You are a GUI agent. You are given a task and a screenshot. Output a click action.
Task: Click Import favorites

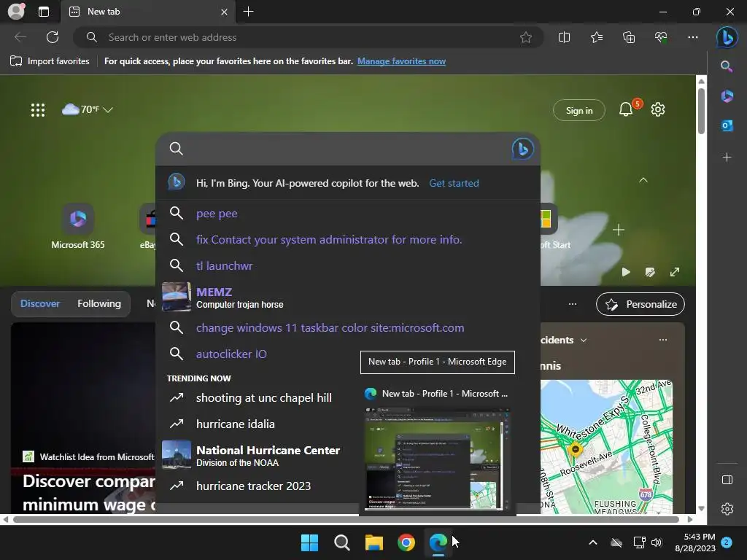(50, 61)
